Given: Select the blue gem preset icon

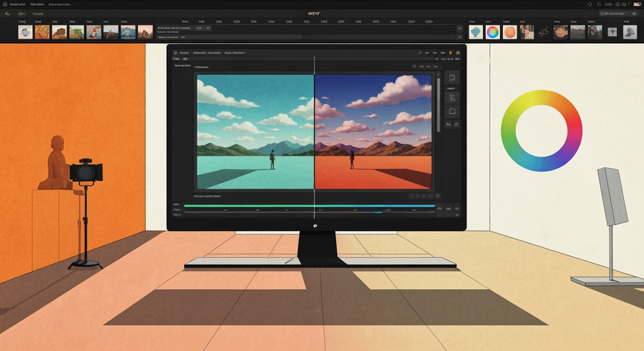Looking at the screenshot, I should (476, 32).
